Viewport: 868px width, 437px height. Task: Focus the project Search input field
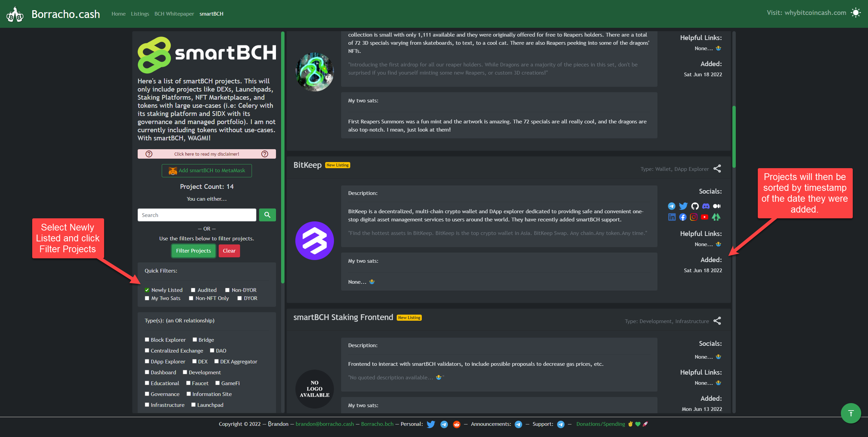tap(197, 215)
